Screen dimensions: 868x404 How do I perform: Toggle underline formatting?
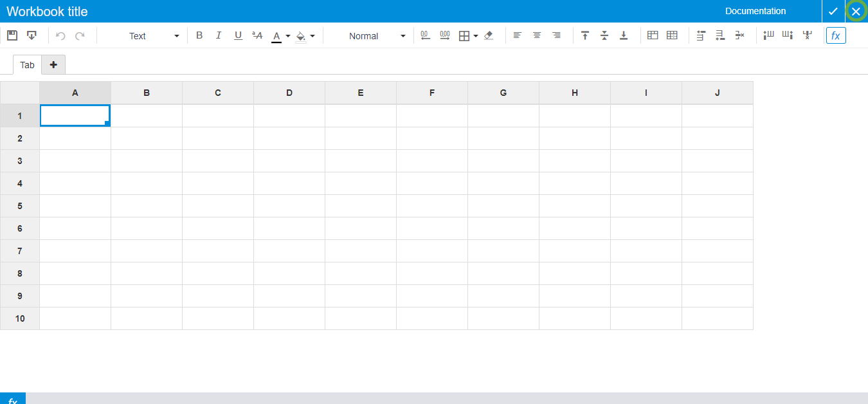pos(238,35)
